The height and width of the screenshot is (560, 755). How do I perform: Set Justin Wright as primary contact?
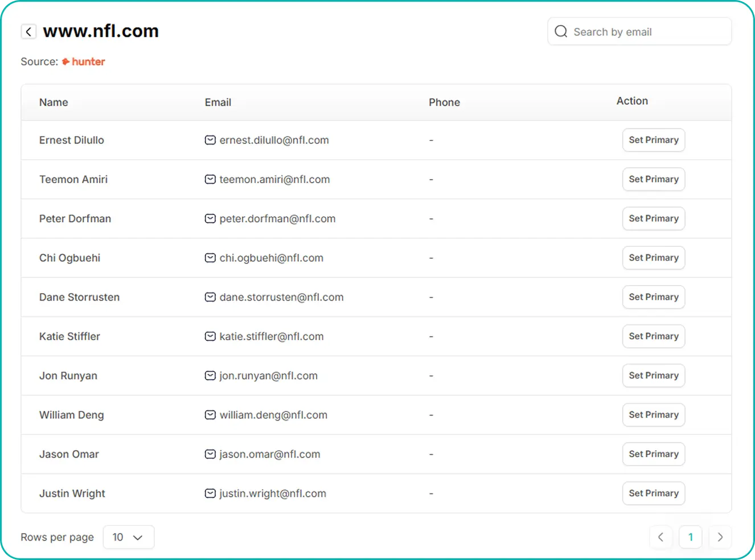click(654, 493)
